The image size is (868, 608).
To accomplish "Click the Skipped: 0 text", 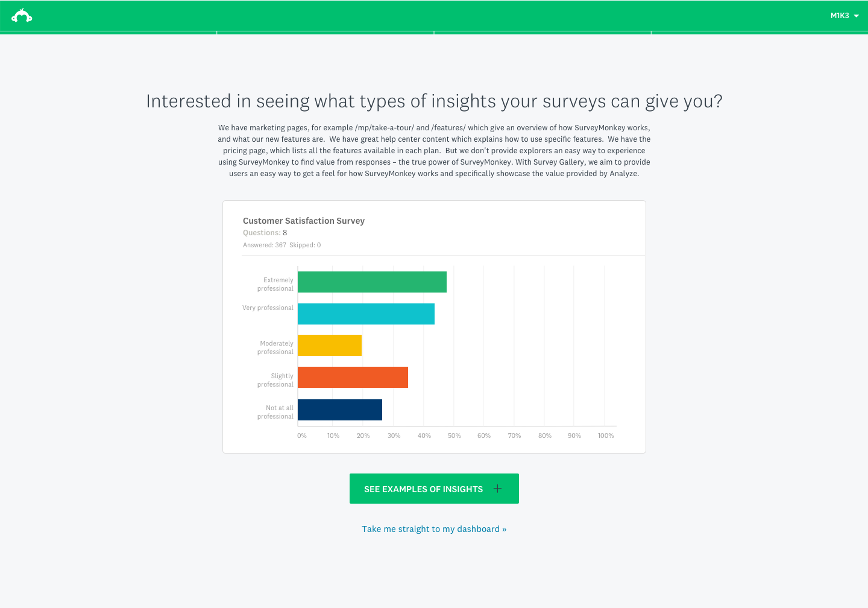I will coord(305,245).
